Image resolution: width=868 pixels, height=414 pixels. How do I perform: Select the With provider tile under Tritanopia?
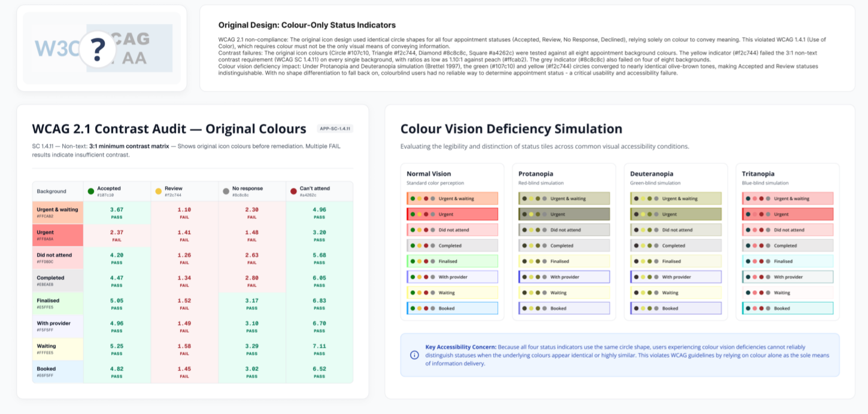pyautogui.click(x=788, y=277)
